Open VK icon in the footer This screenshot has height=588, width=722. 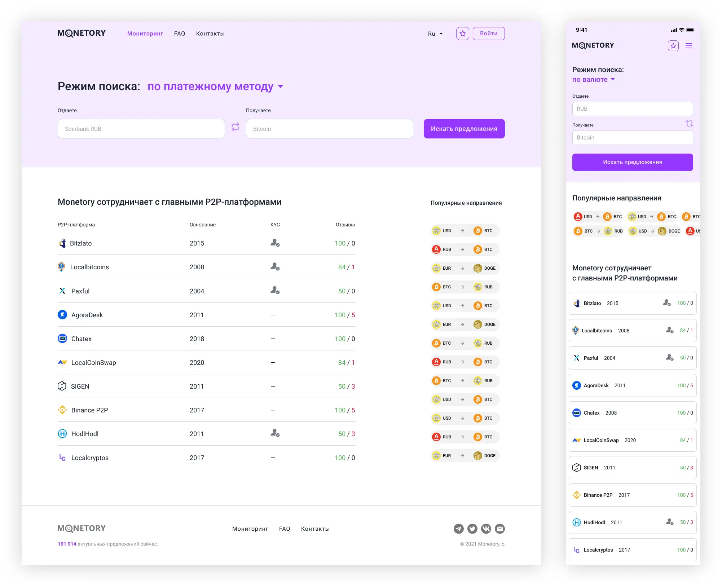tap(486, 529)
